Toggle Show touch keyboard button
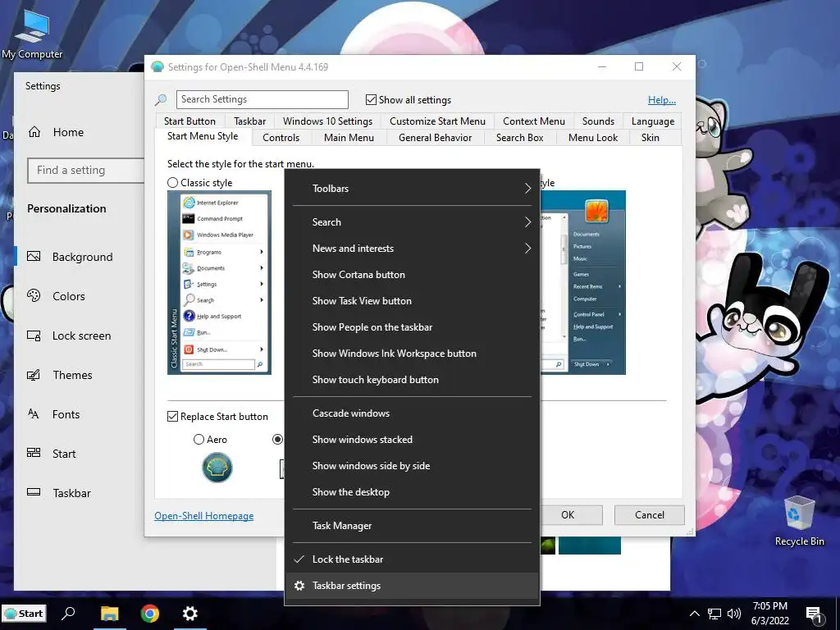The height and width of the screenshot is (630, 840). pos(412,379)
